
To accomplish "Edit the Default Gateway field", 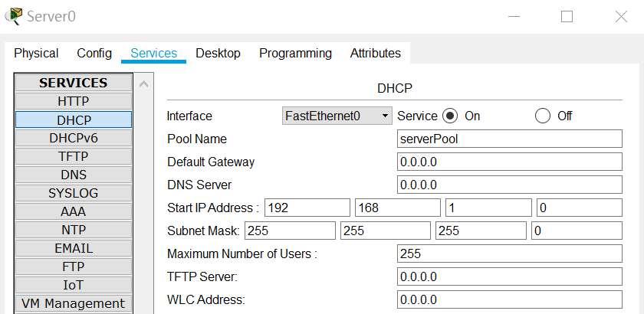I will (510, 162).
